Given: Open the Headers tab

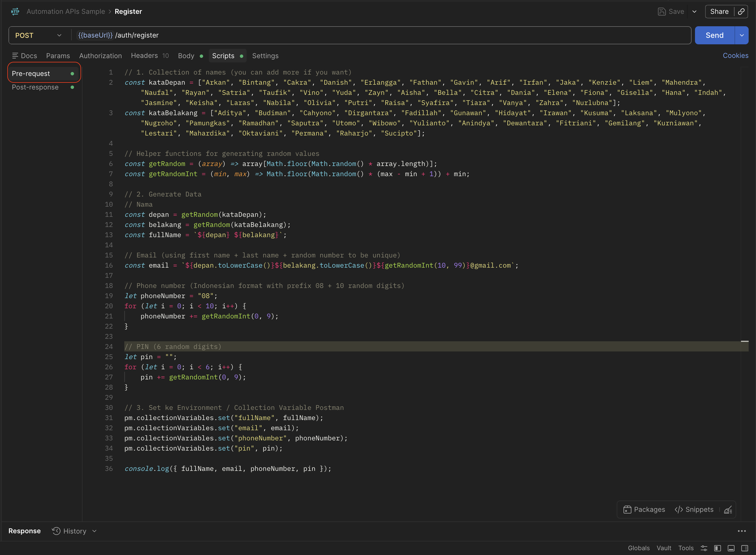Looking at the screenshot, I should [x=150, y=56].
